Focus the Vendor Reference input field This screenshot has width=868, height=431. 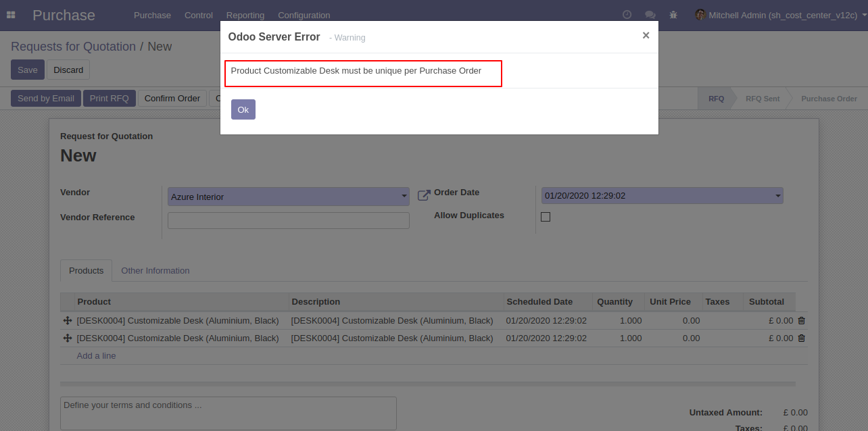click(289, 221)
